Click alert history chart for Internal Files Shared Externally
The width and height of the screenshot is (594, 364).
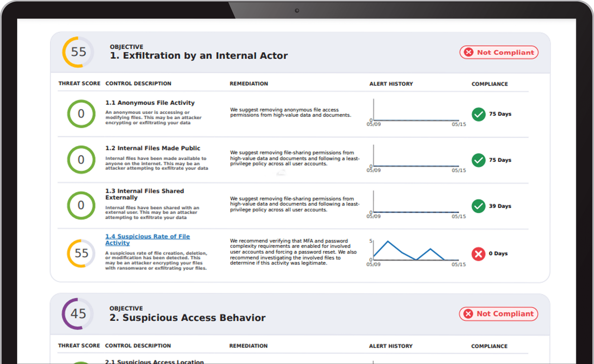[x=416, y=205]
